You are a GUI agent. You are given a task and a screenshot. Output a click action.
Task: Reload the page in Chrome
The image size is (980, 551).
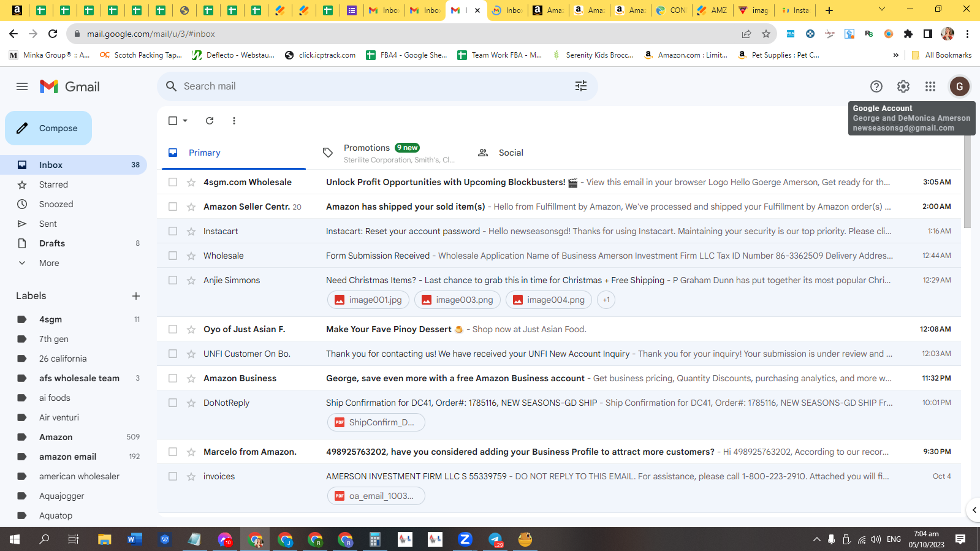pyautogui.click(x=53, y=34)
